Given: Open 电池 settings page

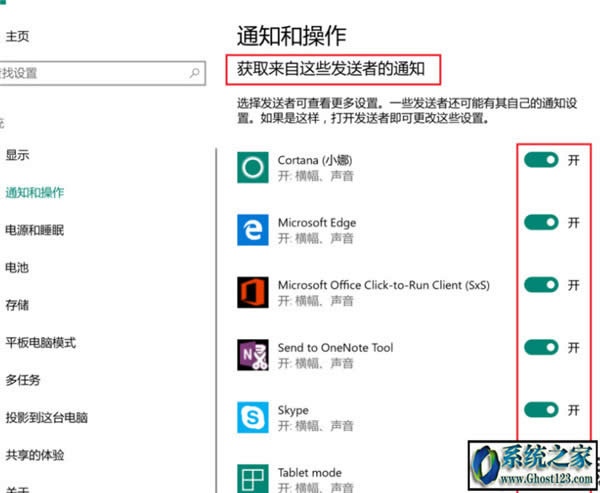Looking at the screenshot, I should pos(17,268).
